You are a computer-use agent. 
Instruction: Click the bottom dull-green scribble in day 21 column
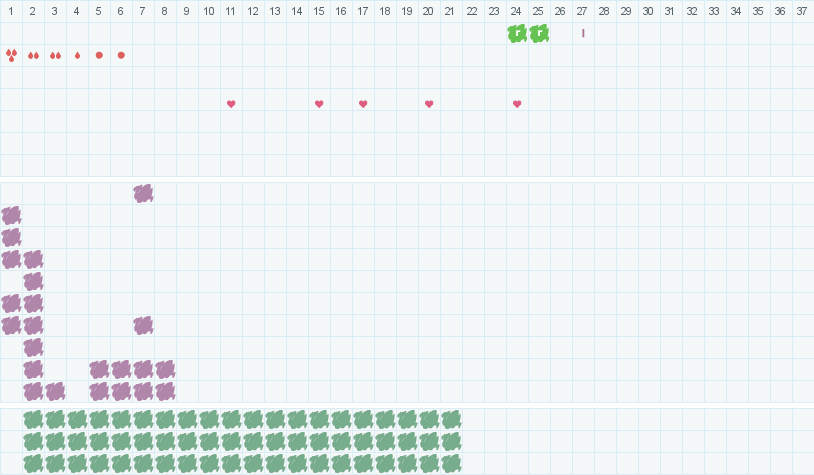point(451,464)
